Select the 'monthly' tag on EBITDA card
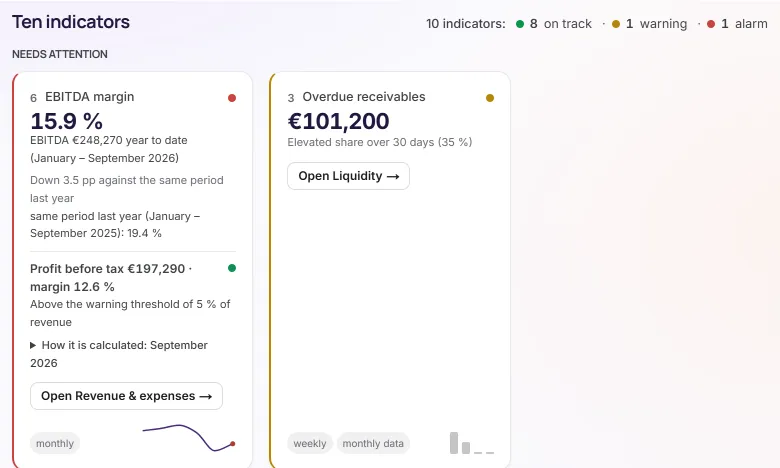The width and height of the screenshot is (780, 468). pos(55,443)
